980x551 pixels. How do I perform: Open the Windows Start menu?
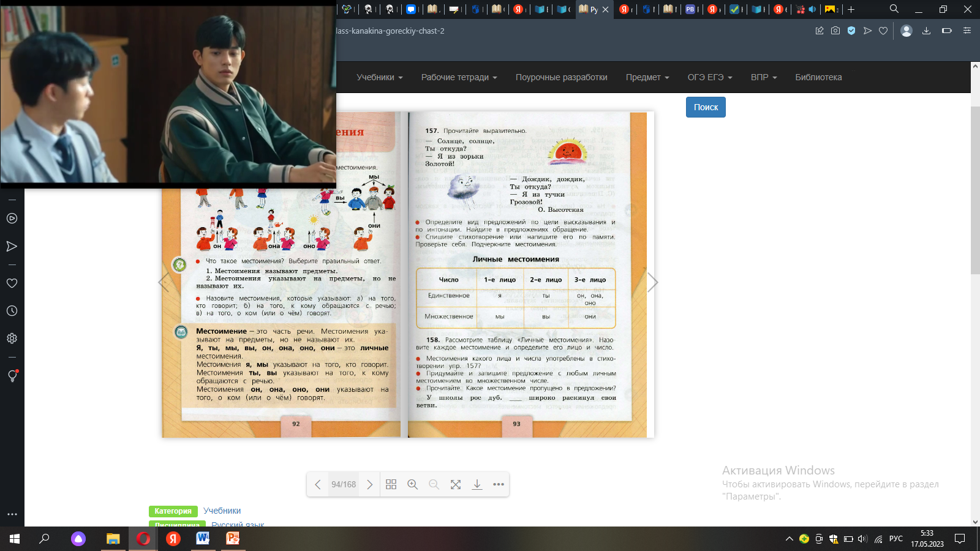[15, 539]
